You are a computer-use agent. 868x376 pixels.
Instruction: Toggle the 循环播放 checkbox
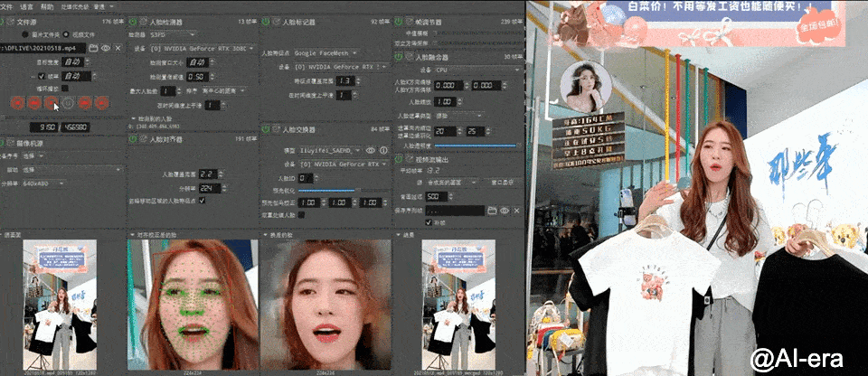65,88
